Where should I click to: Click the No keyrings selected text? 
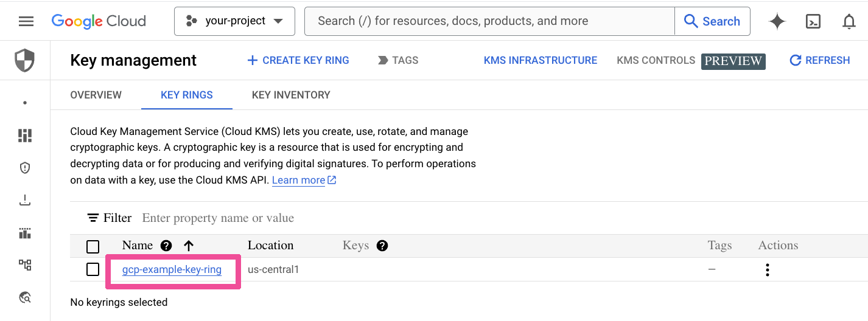pyautogui.click(x=119, y=302)
